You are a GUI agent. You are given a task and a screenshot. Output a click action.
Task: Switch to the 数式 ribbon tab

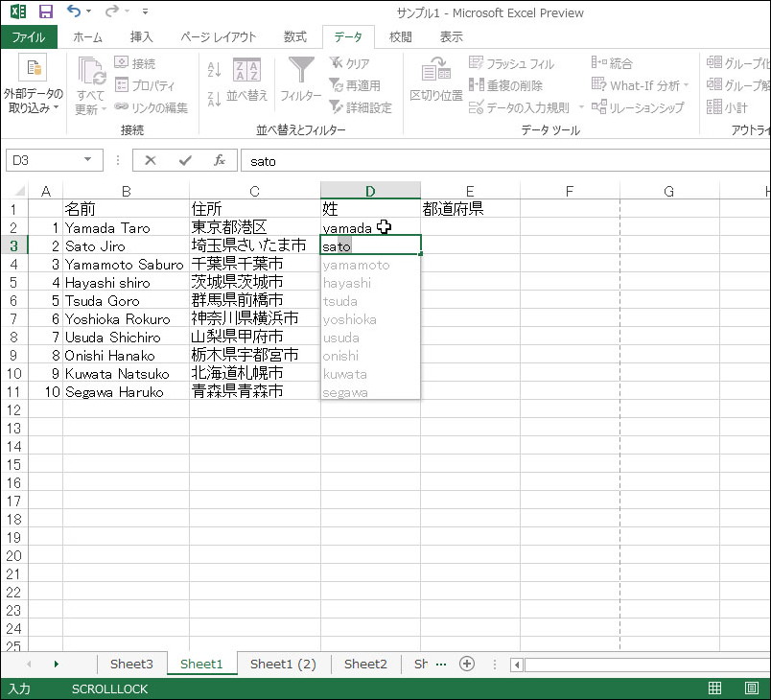295,36
